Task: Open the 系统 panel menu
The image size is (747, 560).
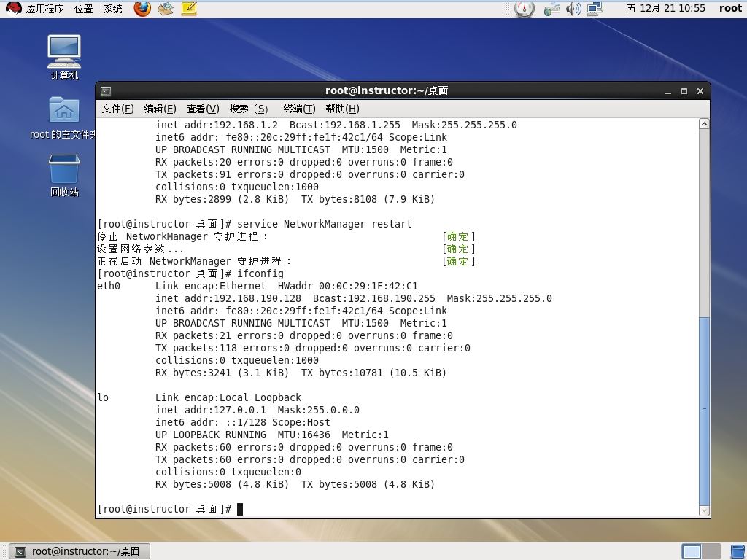Action: (x=113, y=9)
